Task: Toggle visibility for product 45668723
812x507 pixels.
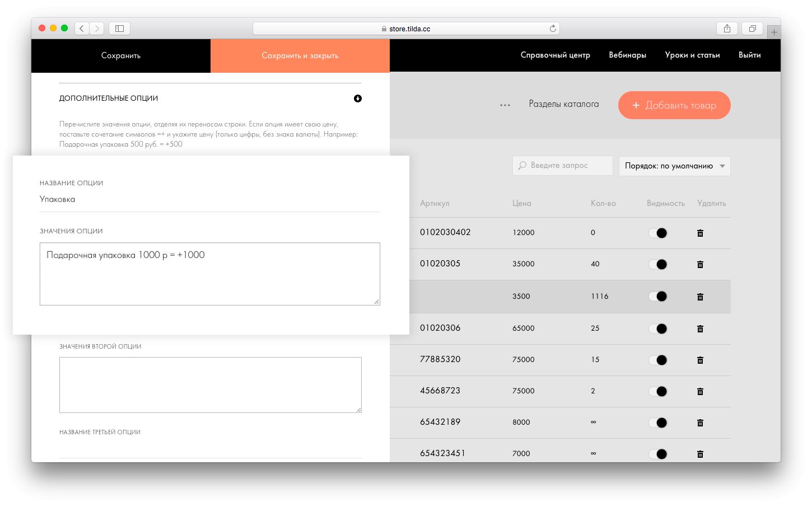Action: tap(658, 391)
